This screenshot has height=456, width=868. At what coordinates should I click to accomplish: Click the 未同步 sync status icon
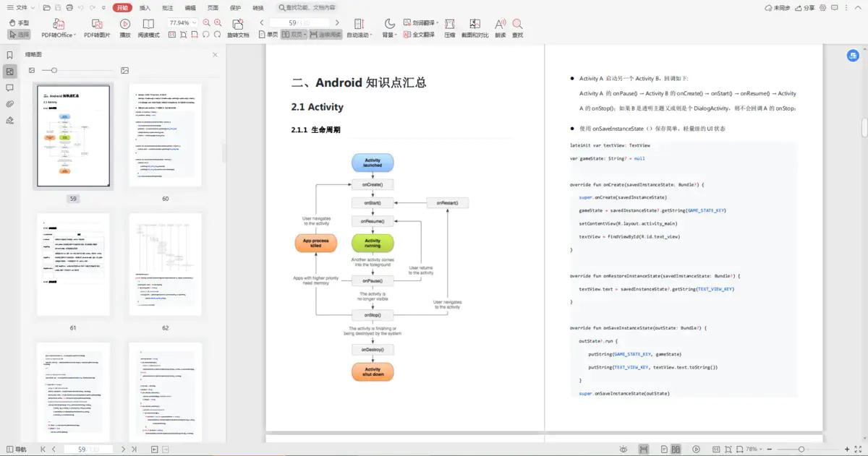(777, 7)
